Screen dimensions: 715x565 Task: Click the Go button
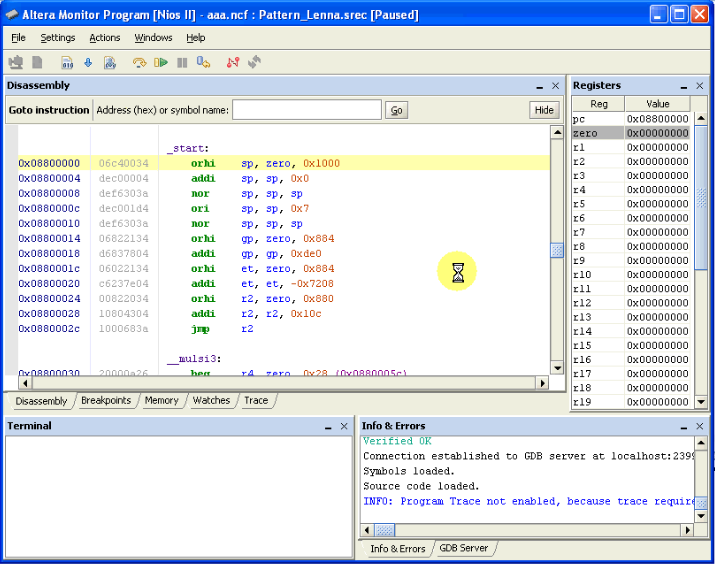coord(396,110)
